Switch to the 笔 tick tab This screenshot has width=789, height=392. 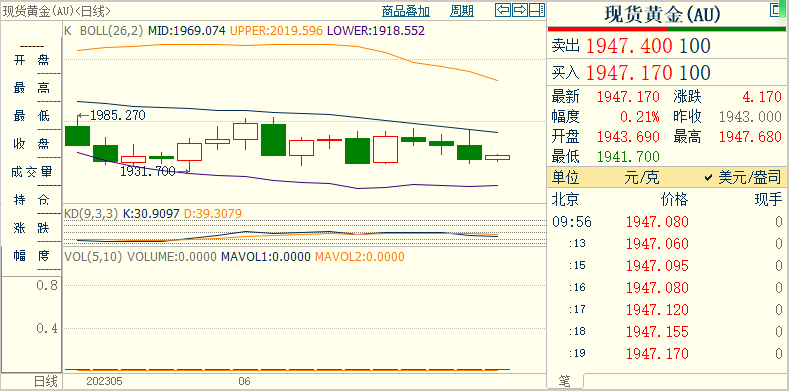(565, 382)
